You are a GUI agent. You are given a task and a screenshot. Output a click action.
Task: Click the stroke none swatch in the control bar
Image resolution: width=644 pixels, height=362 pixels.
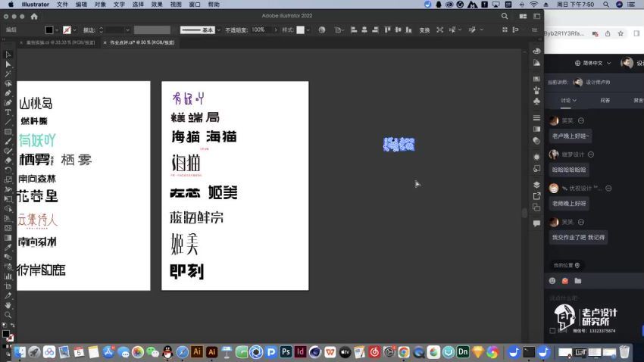[67, 30]
